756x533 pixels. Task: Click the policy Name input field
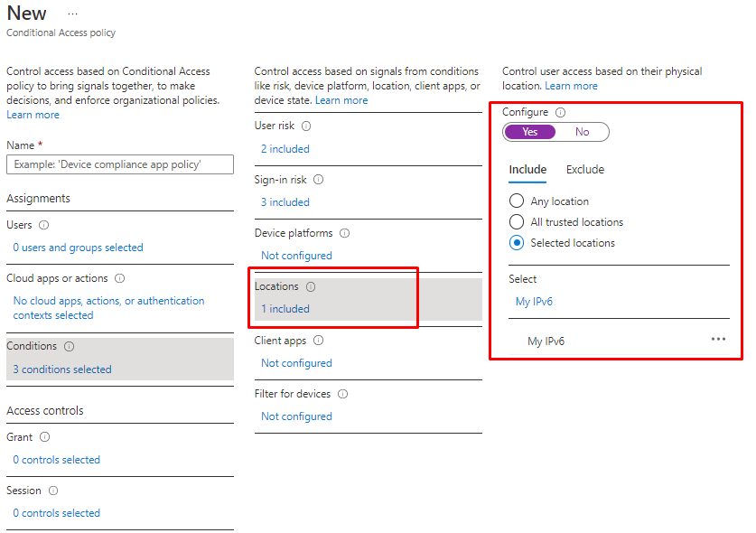click(119, 164)
